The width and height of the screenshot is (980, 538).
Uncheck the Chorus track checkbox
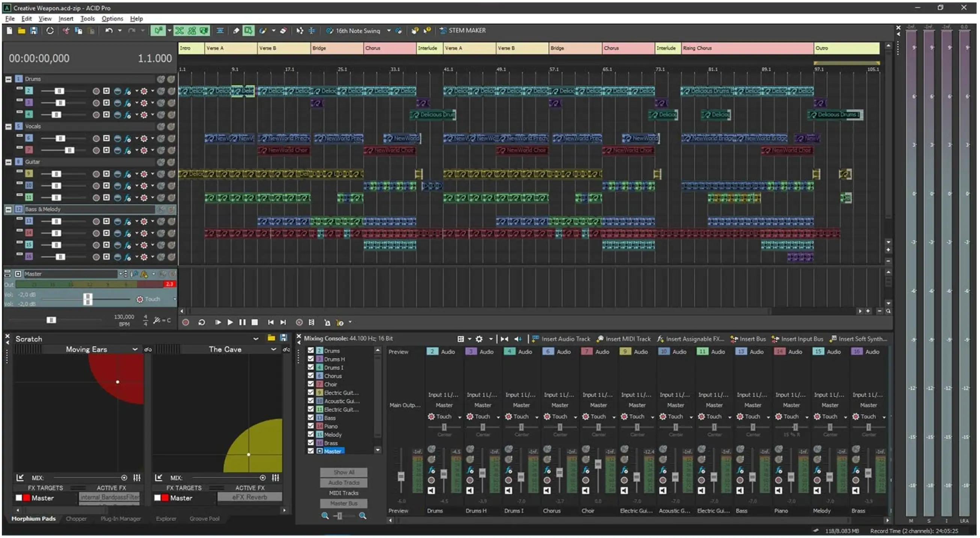point(311,376)
